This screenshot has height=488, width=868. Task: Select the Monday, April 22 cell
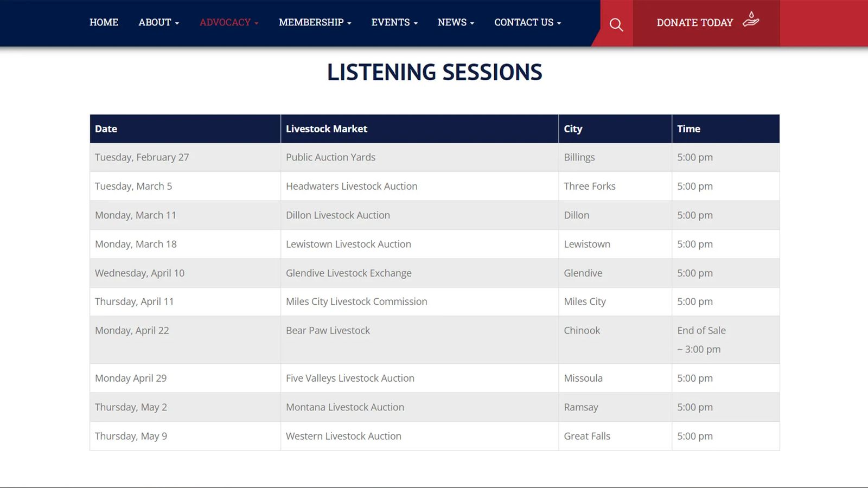[185, 340]
